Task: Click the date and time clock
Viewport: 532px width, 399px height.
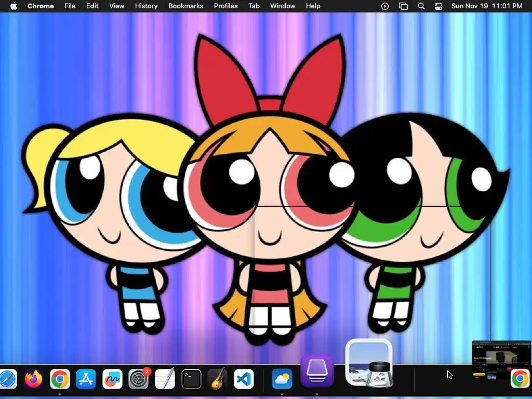Action: [486, 6]
